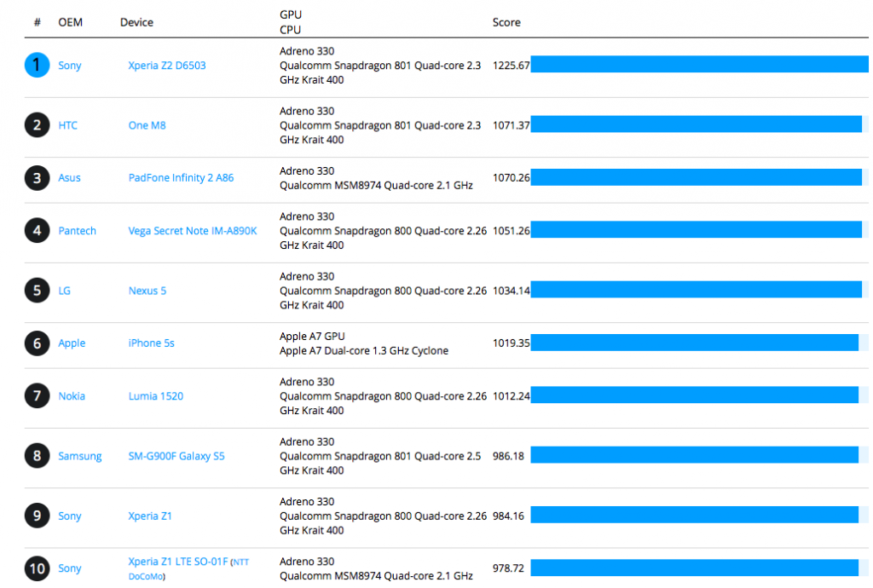Image resolution: width=873 pixels, height=588 pixels.
Task: Select the 986.18 score value
Action: pyautogui.click(x=508, y=456)
